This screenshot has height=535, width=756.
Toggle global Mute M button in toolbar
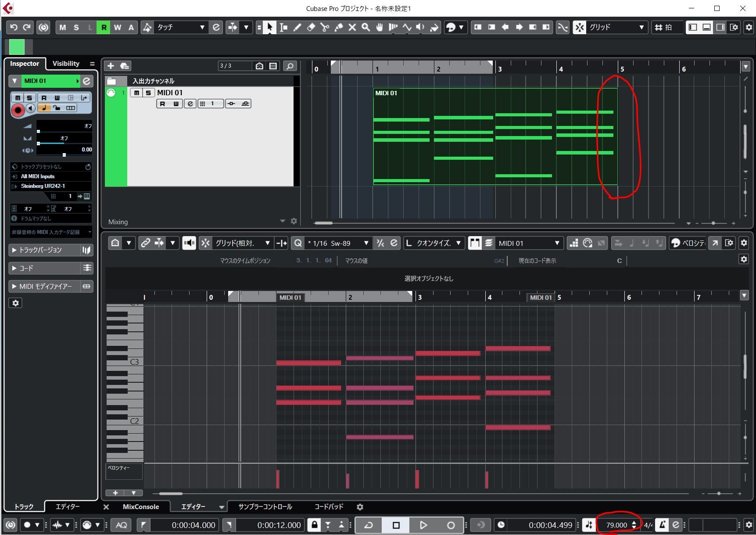click(x=63, y=27)
